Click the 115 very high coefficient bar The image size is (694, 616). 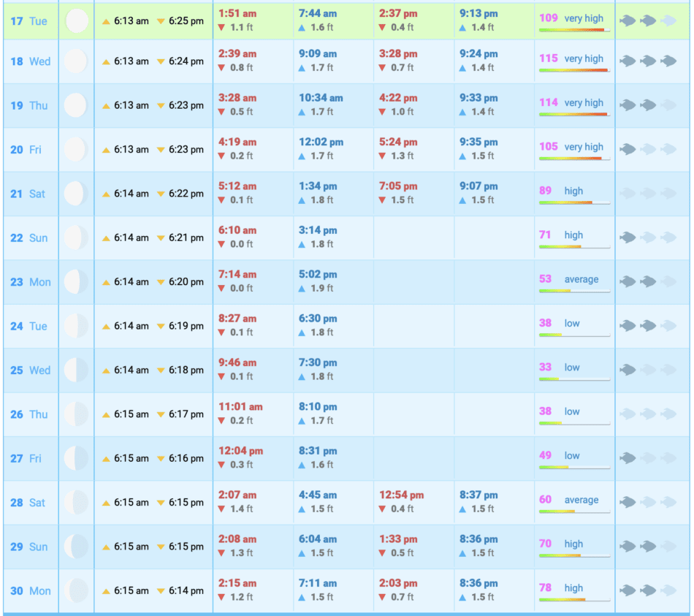[x=574, y=70]
